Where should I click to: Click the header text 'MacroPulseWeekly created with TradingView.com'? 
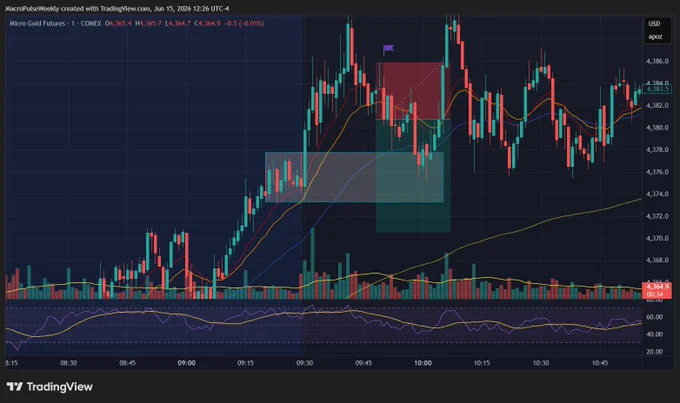(77, 8)
